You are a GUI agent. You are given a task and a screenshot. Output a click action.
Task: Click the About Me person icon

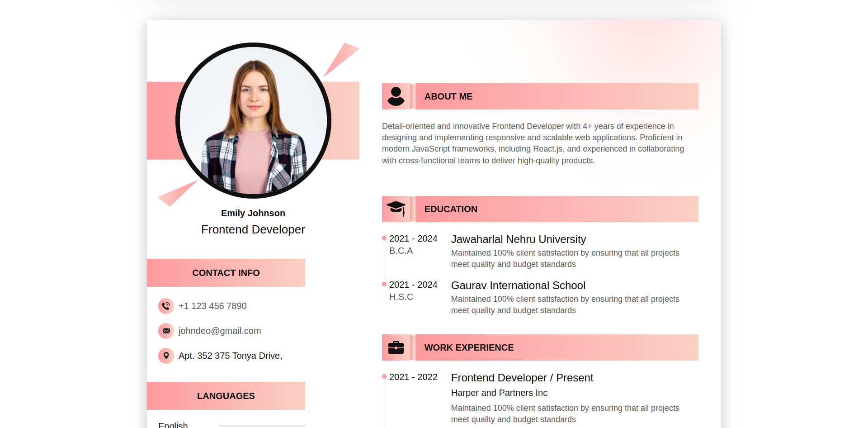click(396, 96)
